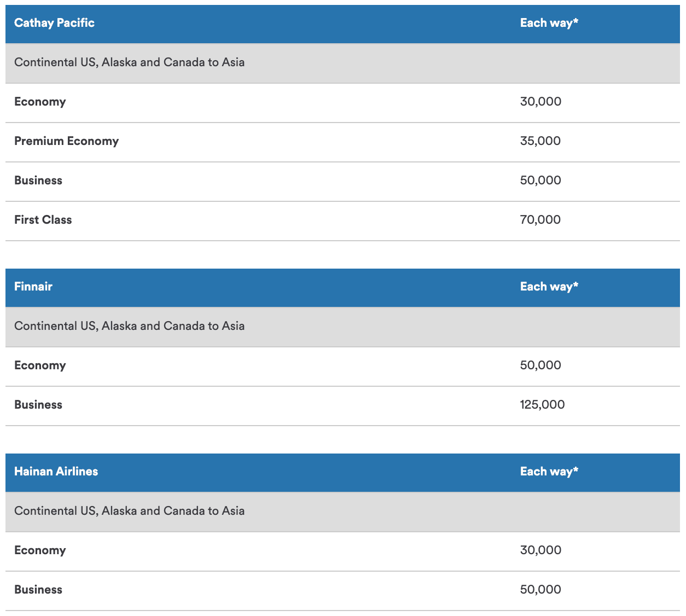
Task: Click the Cathay Pacific table header
Action: tap(54, 23)
